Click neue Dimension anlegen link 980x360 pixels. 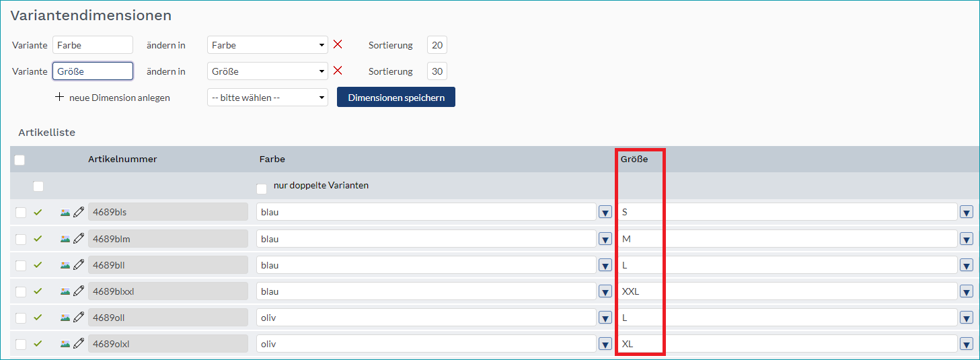tap(120, 98)
